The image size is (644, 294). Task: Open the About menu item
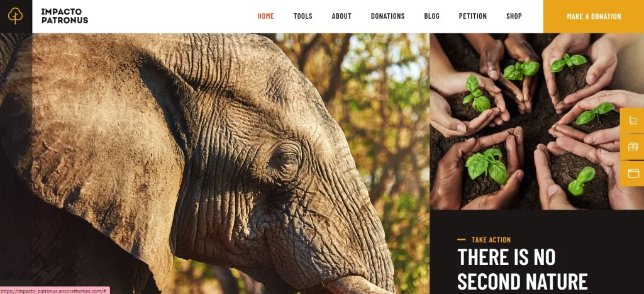(x=341, y=16)
